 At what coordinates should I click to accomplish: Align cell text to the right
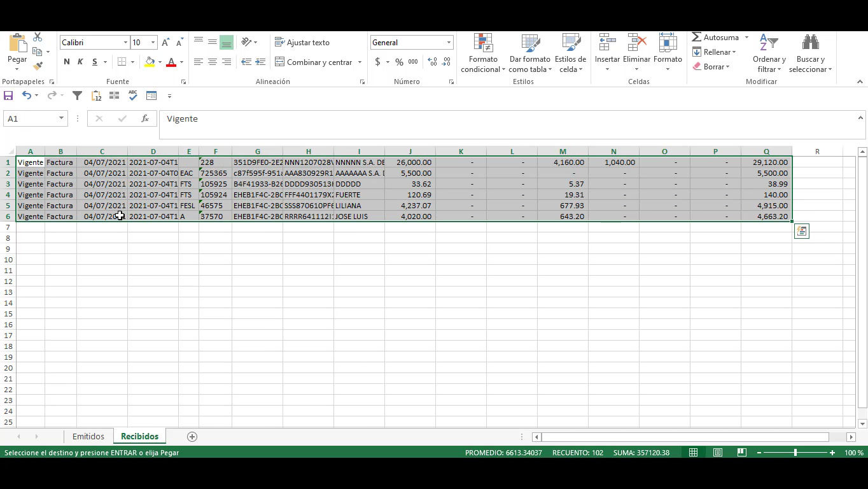click(227, 62)
